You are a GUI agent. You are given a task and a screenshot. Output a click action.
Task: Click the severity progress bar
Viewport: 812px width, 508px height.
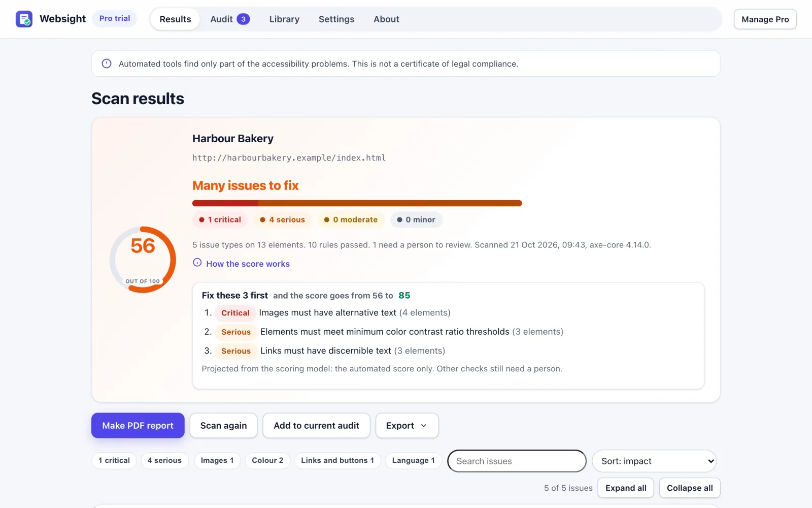357,203
